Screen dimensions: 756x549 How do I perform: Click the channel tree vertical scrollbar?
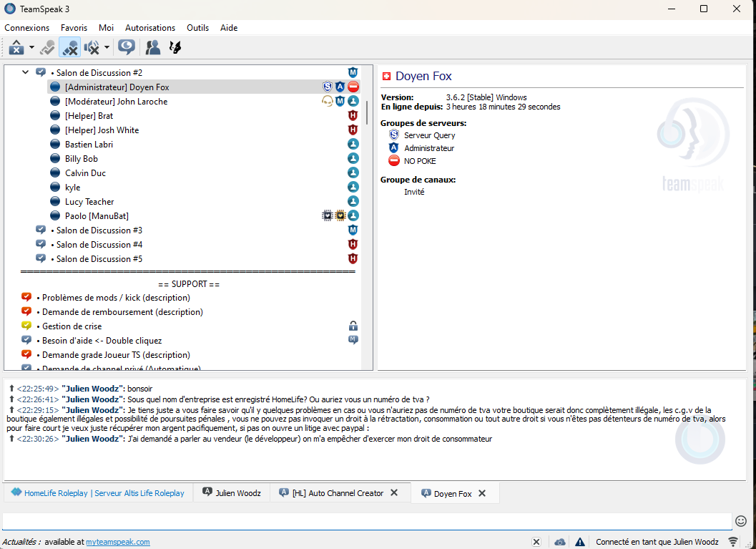click(368, 112)
